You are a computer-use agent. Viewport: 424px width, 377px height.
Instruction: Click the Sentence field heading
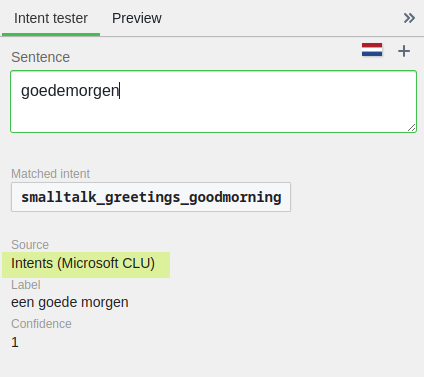pyautogui.click(x=40, y=57)
